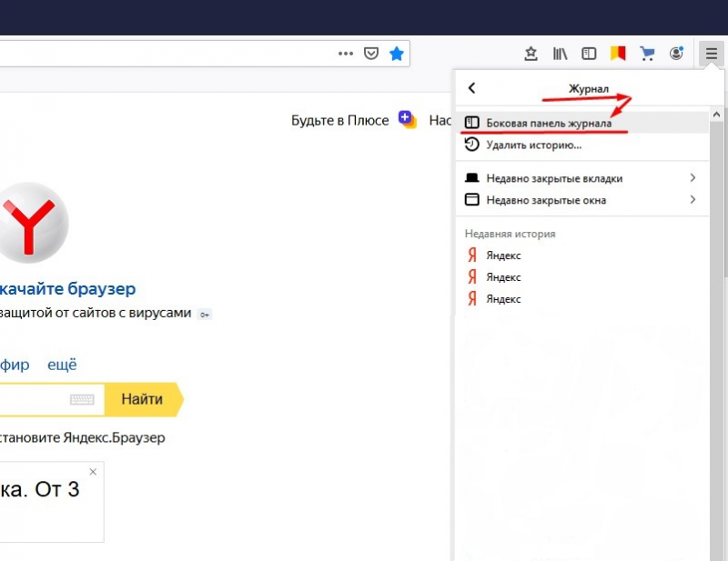
Task: Click the Скачайте браузер link
Action: (67, 288)
